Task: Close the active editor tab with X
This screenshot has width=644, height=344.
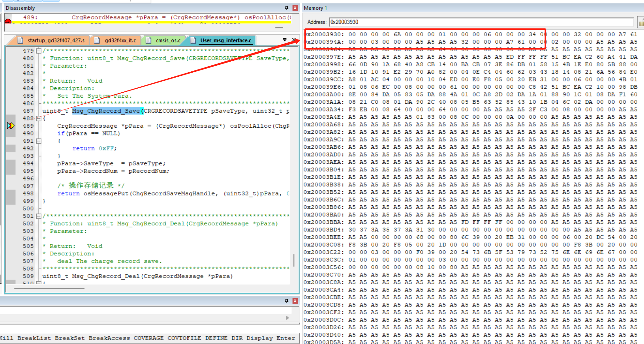Action: click(294, 40)
